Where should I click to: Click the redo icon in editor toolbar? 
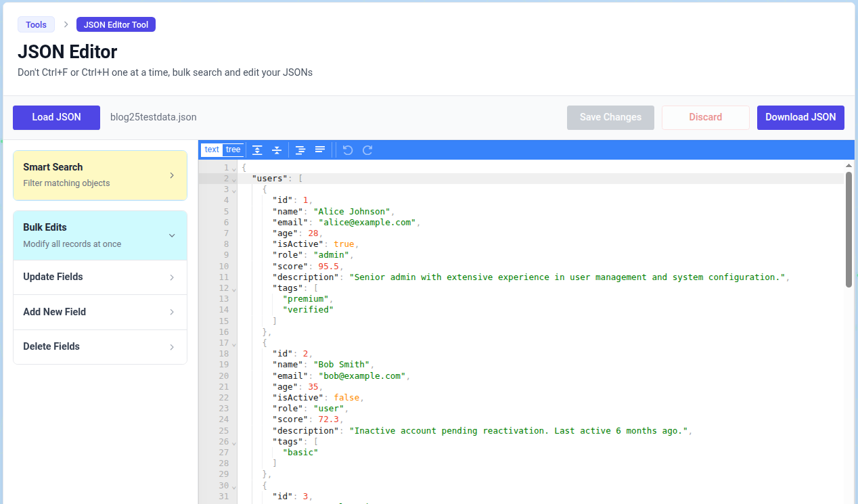coord(367,150)
